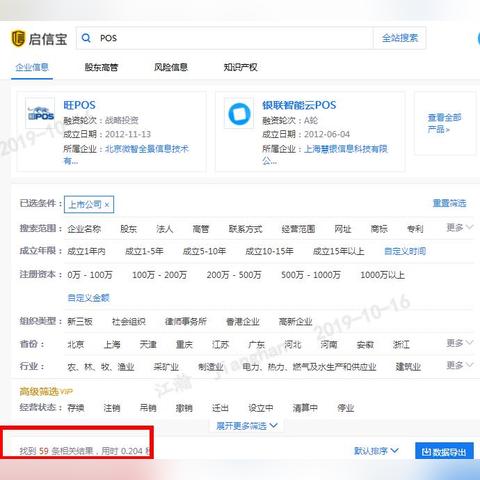
Task: Click the search magnifier icon
Action: tap(86, 38)
